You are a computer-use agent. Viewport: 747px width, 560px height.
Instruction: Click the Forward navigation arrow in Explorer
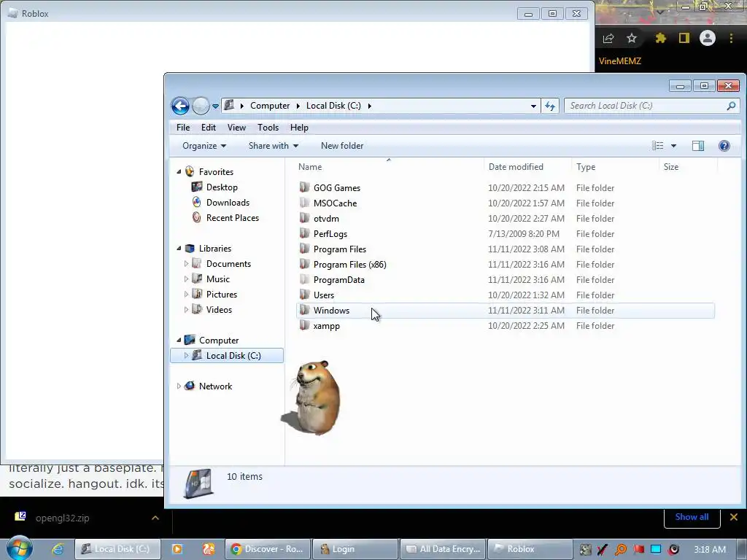201,106
